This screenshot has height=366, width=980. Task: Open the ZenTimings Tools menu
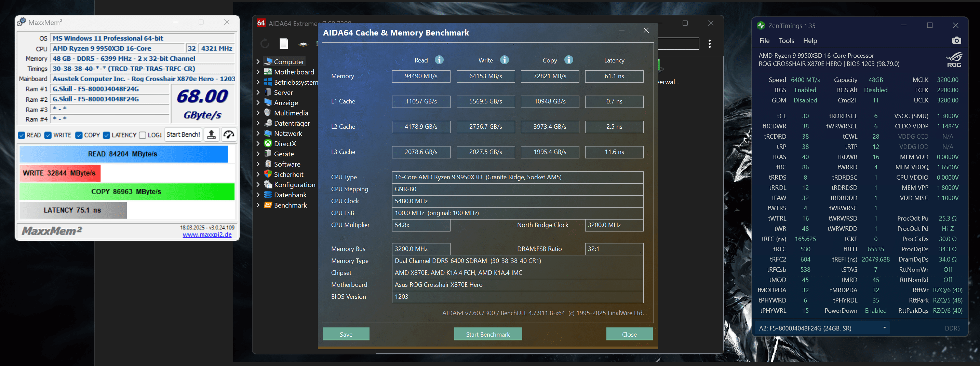[787, 41]
